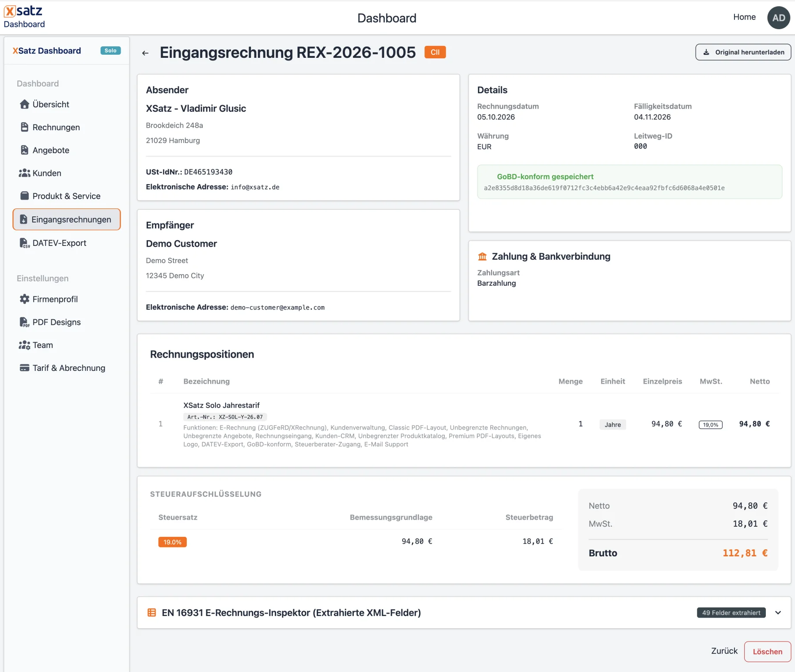Click the 19,0% MwSt. badge in position 1
This screenshot has width=795, height=672.
click(x=711, y=425)
